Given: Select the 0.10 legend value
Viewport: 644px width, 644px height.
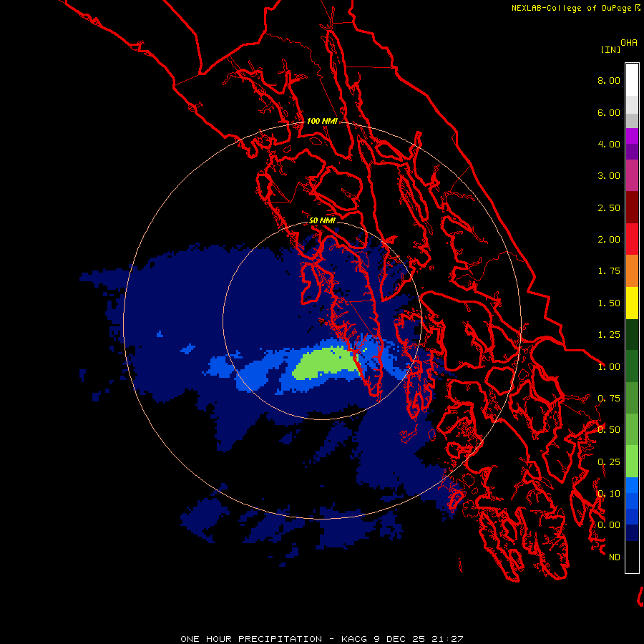Looking at the screenshot, I should [609, 494].
